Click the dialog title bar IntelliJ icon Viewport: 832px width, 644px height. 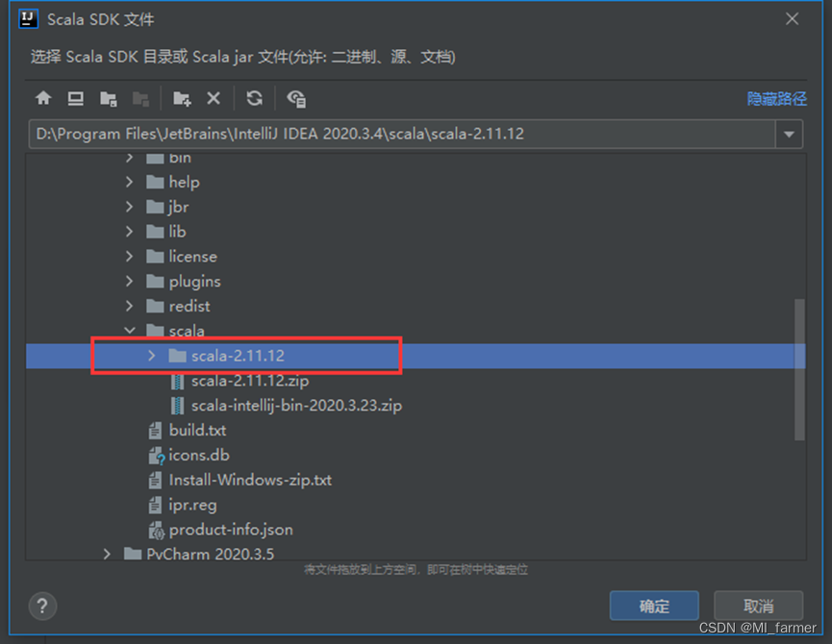point(27,18)
